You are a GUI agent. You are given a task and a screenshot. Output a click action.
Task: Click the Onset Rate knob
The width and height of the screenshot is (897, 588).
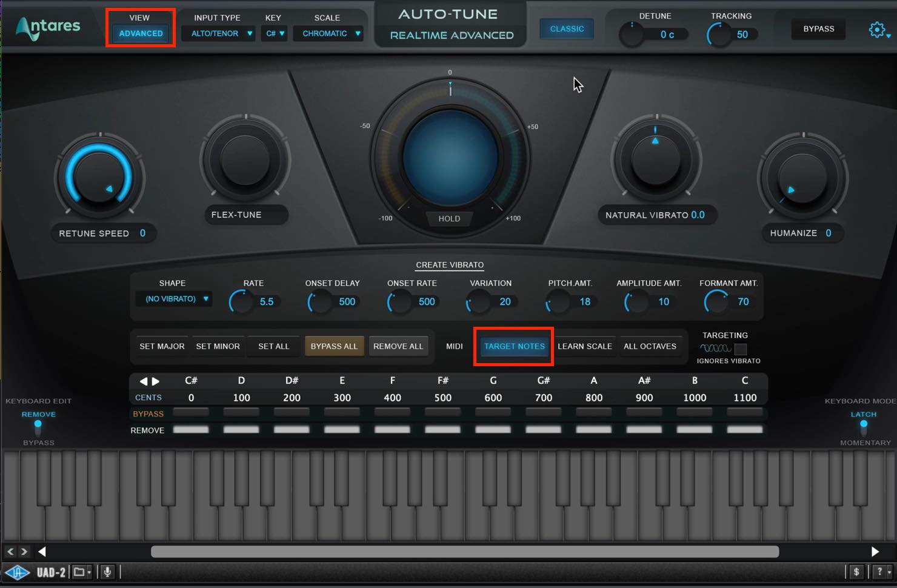(400, 301)
